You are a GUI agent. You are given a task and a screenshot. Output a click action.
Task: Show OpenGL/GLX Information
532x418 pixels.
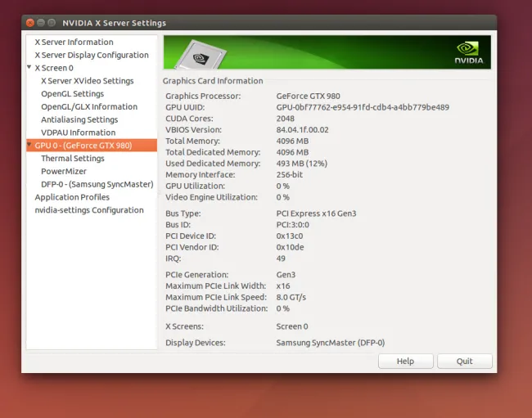point(89,106)
